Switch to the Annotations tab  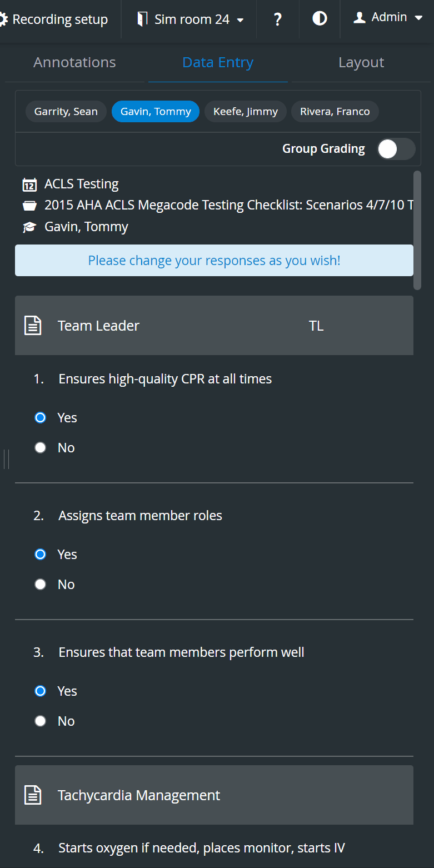click(74, 62)
